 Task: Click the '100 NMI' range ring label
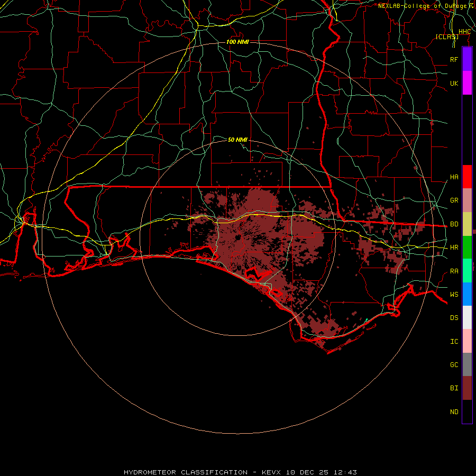237,42
